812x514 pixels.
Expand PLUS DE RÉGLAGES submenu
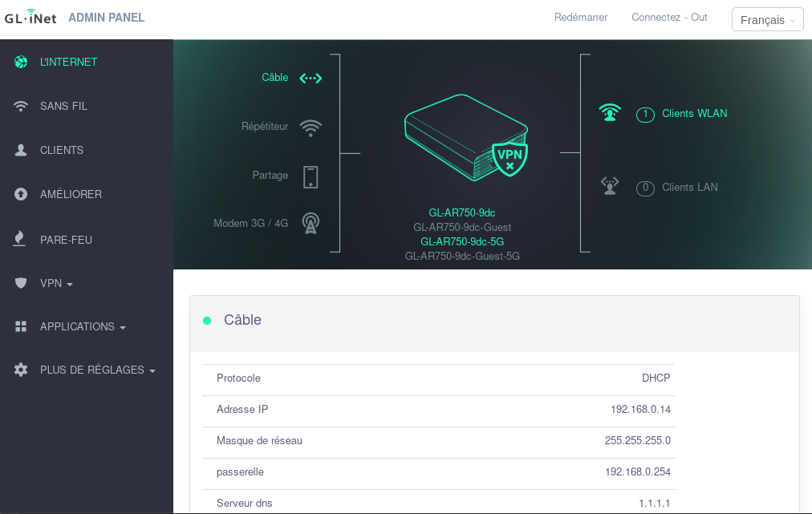click(97, 370)
